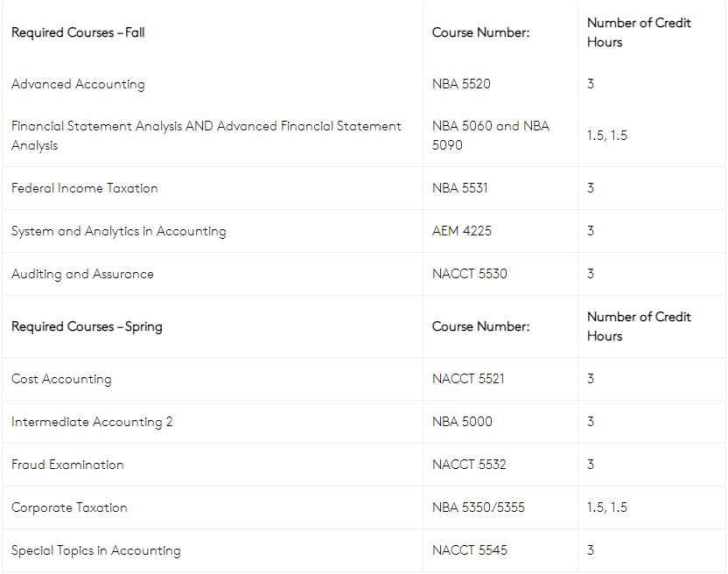Click the NACCT 5545 course number
Image resolution: width=728 pixels, height=574 pixels.
[469, 550]
